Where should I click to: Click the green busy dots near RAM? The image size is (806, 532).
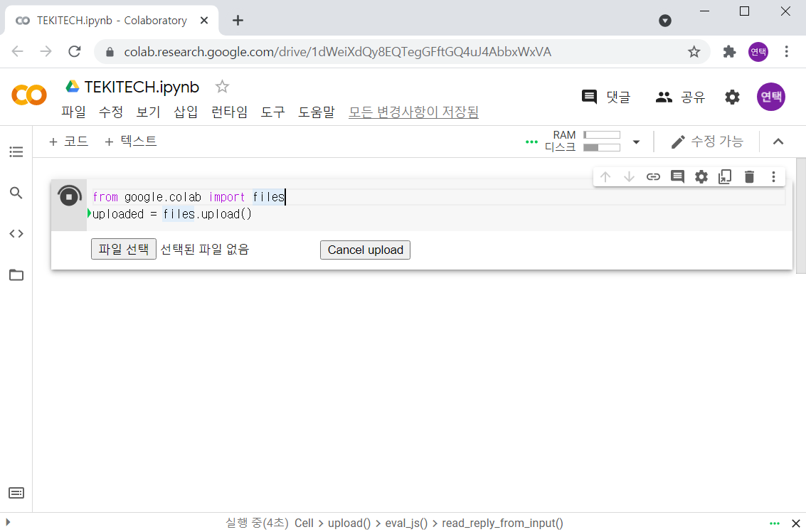[x=531, y=142]
